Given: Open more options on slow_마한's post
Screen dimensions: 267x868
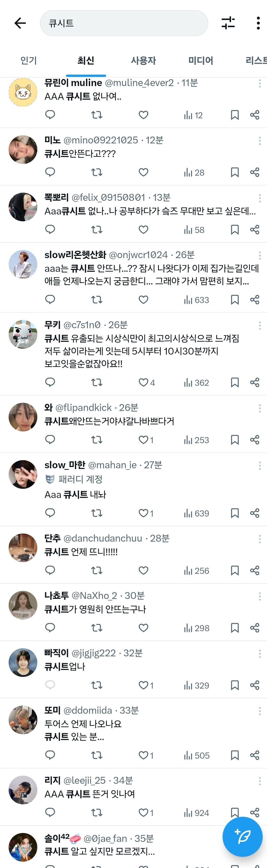Looking at the screenshot, I should coord(260,466).
